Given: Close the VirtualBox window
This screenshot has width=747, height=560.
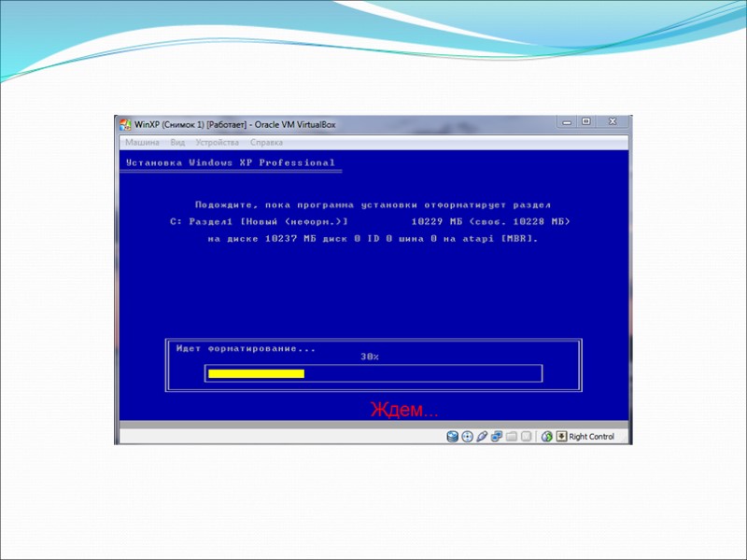Looking at the screenshot, I should 613,122.
